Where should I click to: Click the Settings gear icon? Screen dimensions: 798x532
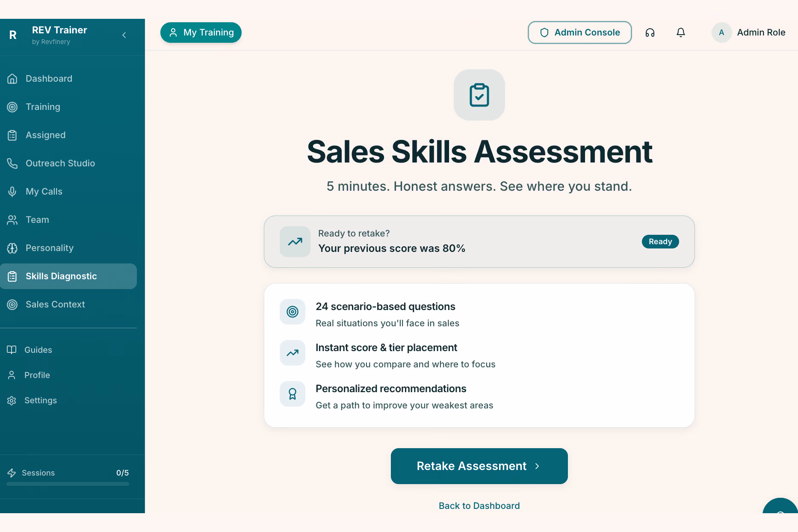pos(12,400)
